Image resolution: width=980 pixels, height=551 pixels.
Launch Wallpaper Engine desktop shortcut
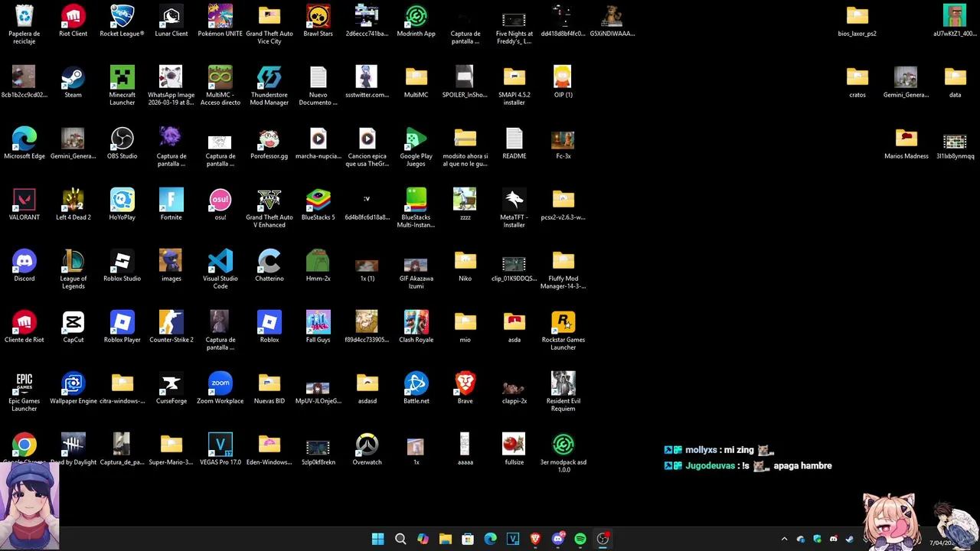[73, 388]
